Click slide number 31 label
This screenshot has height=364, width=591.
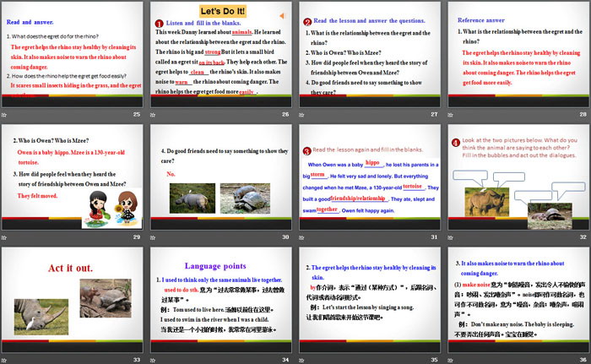[434, 236]
